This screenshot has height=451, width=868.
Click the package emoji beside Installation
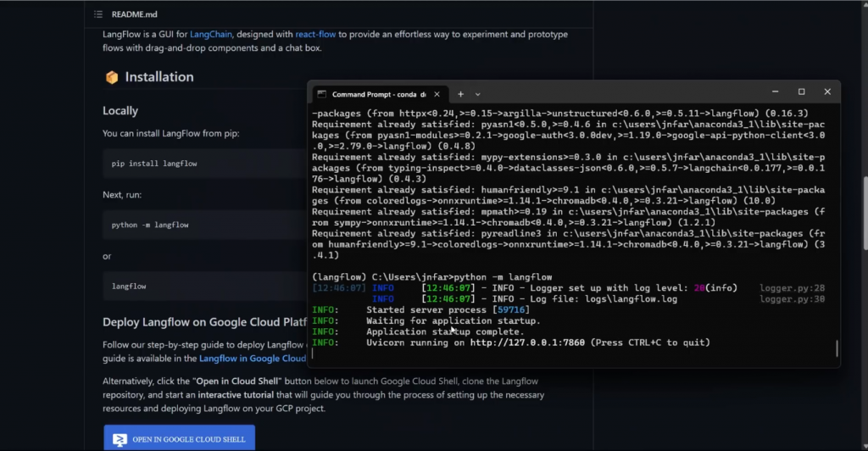pos(111,77)
